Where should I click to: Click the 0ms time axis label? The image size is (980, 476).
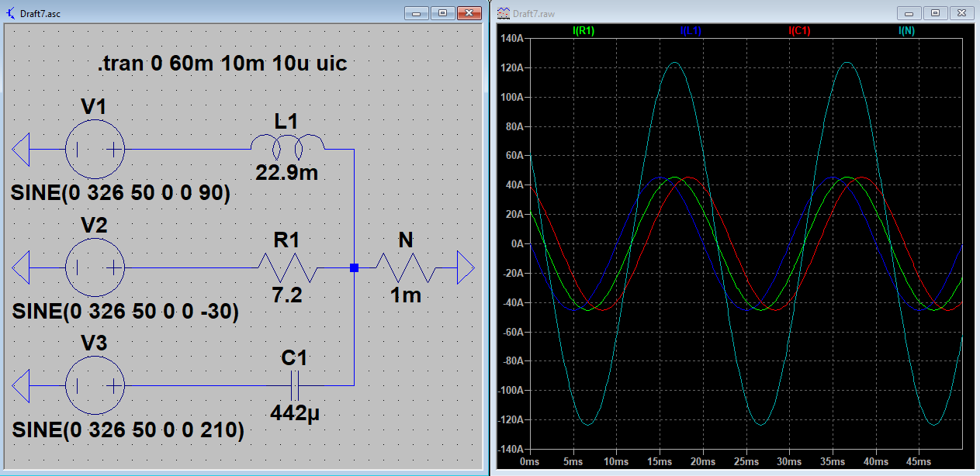coord(529,461)
